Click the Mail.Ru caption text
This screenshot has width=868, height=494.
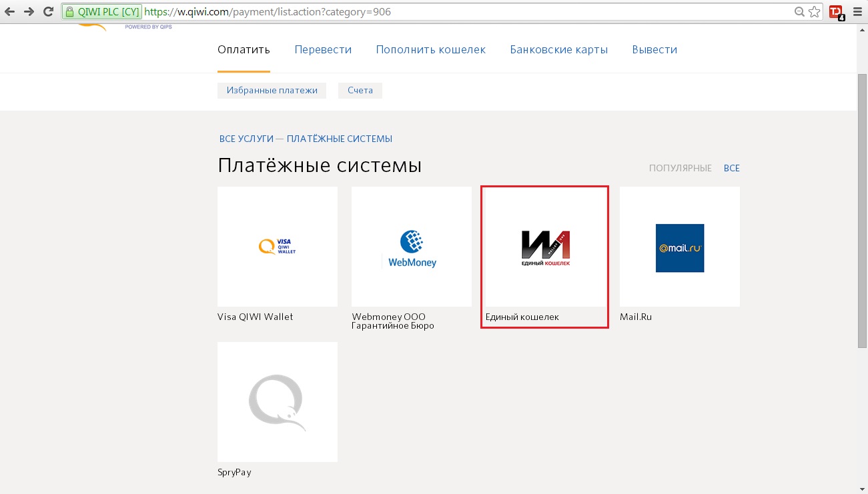coord(636,317)
